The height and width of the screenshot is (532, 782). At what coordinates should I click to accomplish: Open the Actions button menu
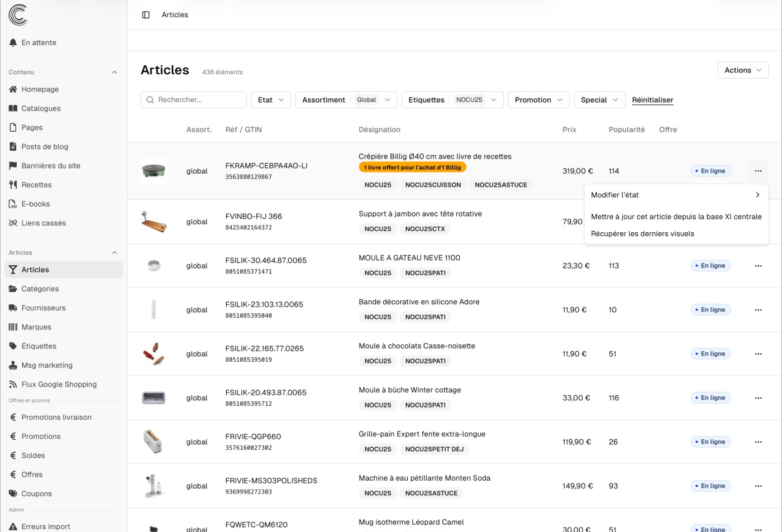pyautogui.click(x=742, y=70)
